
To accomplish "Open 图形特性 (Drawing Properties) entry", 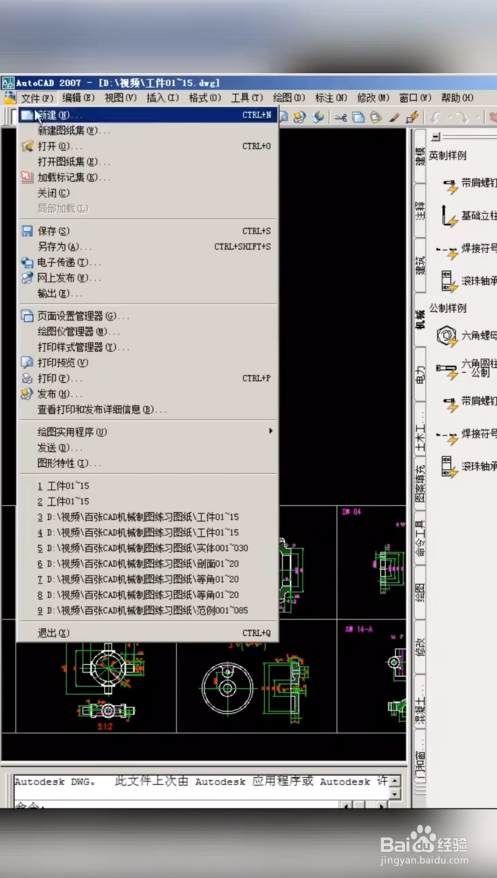I will coord(148,463).
